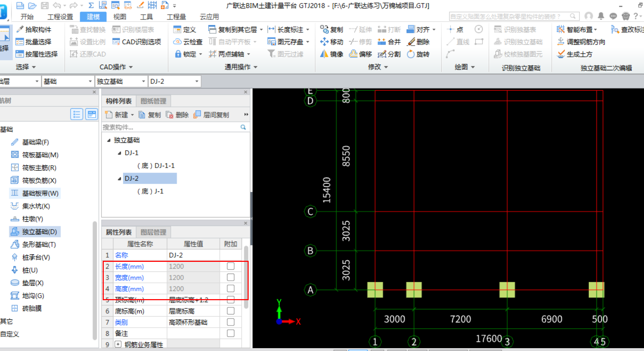Choose 按属性选择 select by attribute
This screenshot has width=644, height=351.
coord(37,54)
